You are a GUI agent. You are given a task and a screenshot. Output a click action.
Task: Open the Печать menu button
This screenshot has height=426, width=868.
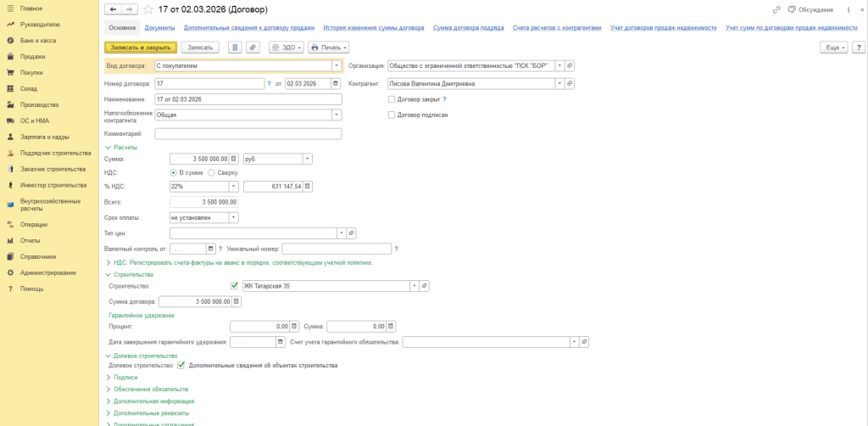pyautogui.click(x=329, y=48)
